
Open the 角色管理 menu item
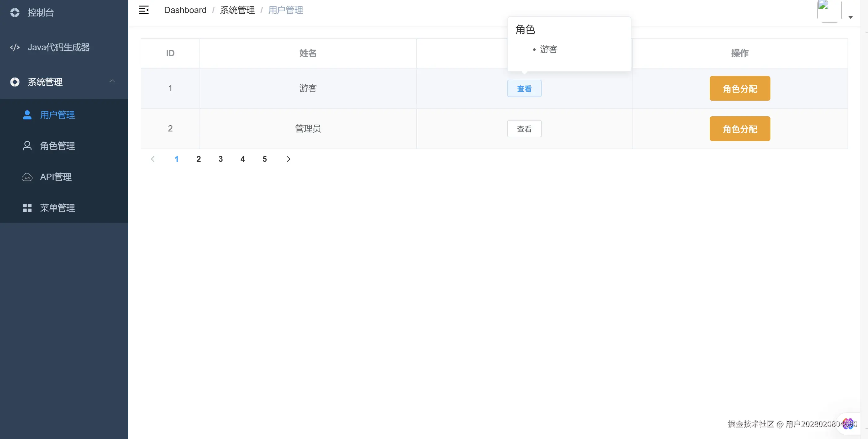pos(57,146)
